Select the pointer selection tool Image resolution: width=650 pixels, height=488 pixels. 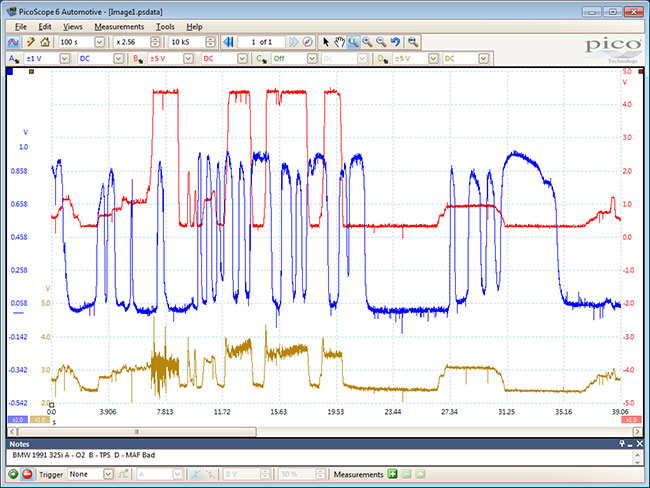[x=326, y=42]
